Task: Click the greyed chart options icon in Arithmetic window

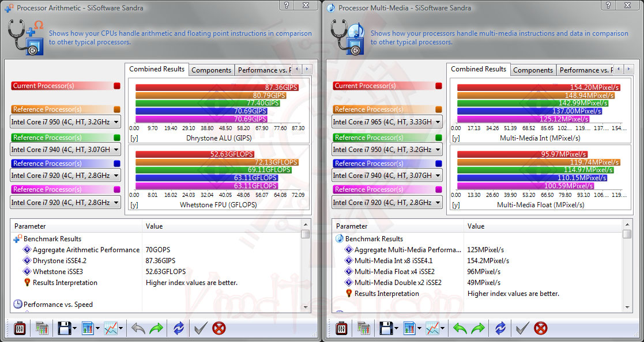Action: (x=42, y=328)
